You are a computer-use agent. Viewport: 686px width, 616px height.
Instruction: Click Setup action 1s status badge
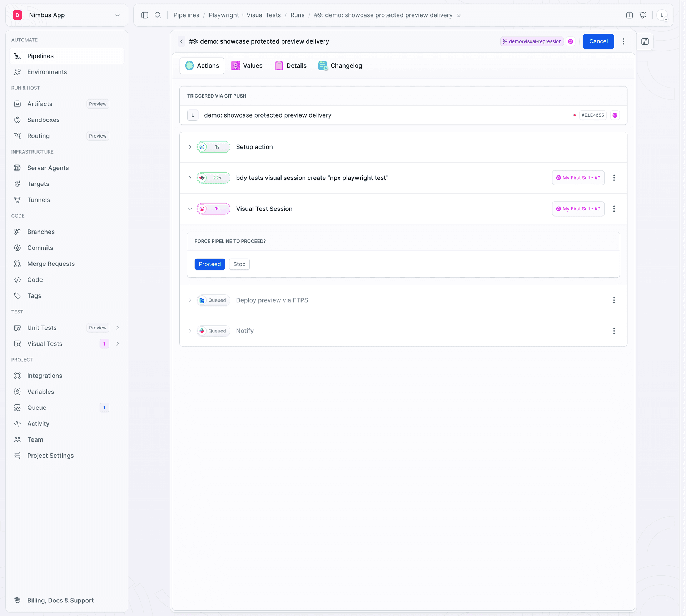click(x=213, y=147)
